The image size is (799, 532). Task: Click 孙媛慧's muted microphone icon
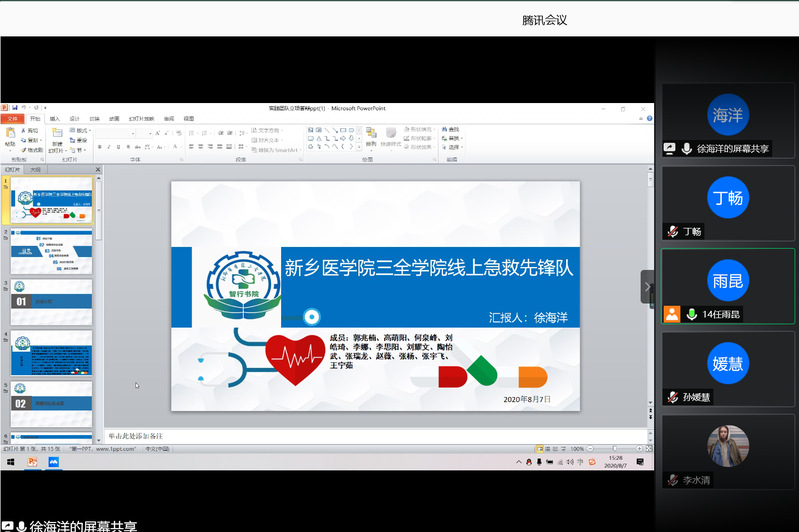[x=672, y=397]
